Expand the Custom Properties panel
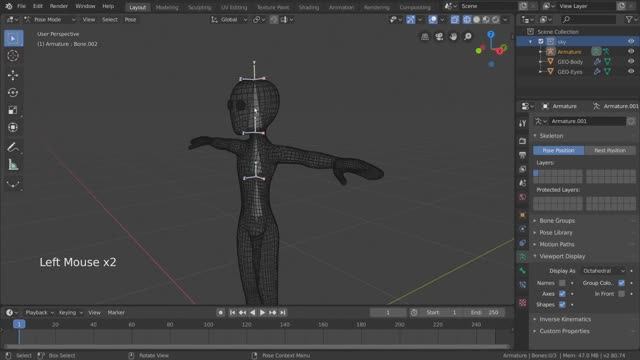Screen dimensions: 640x360 [x=564, y=331]
